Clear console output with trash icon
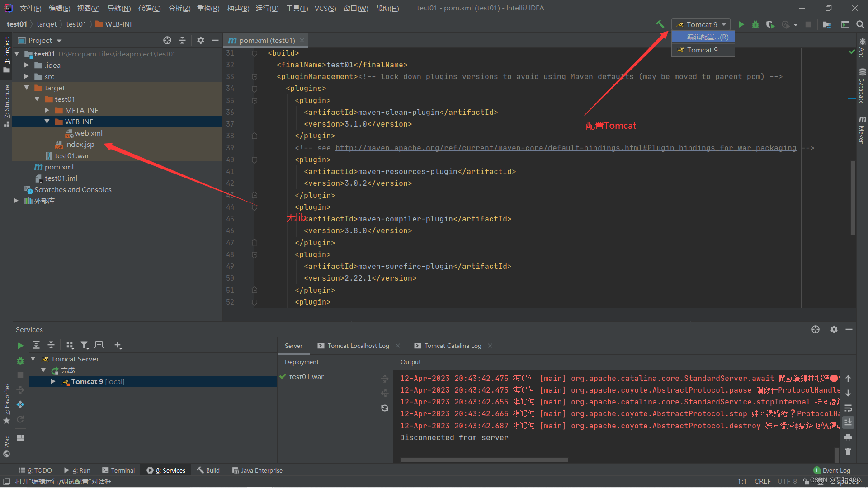 848,452
